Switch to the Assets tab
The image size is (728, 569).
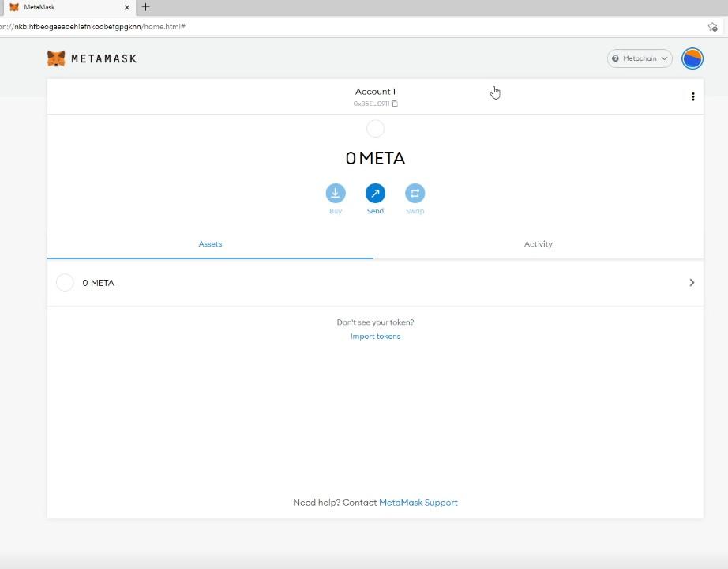pyautogui.click(x=210, y=244)
